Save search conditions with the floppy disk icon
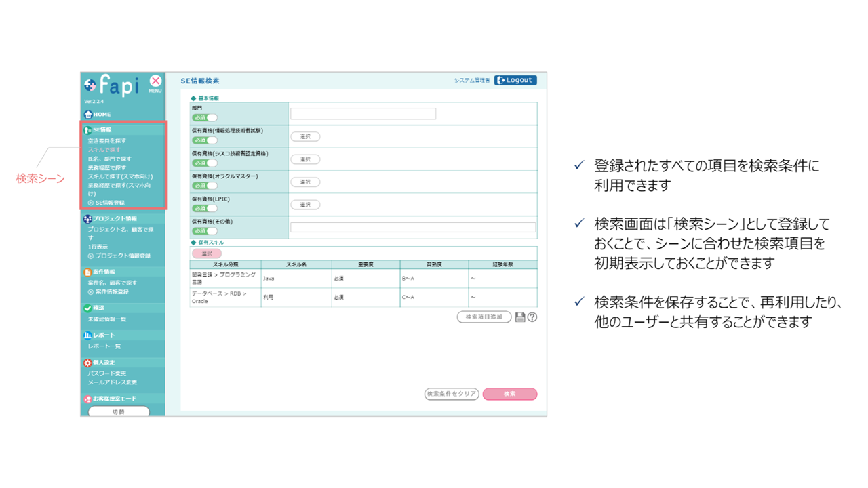Image resolution: width=868 pixels, height=488 pixels. coord(520,317)
